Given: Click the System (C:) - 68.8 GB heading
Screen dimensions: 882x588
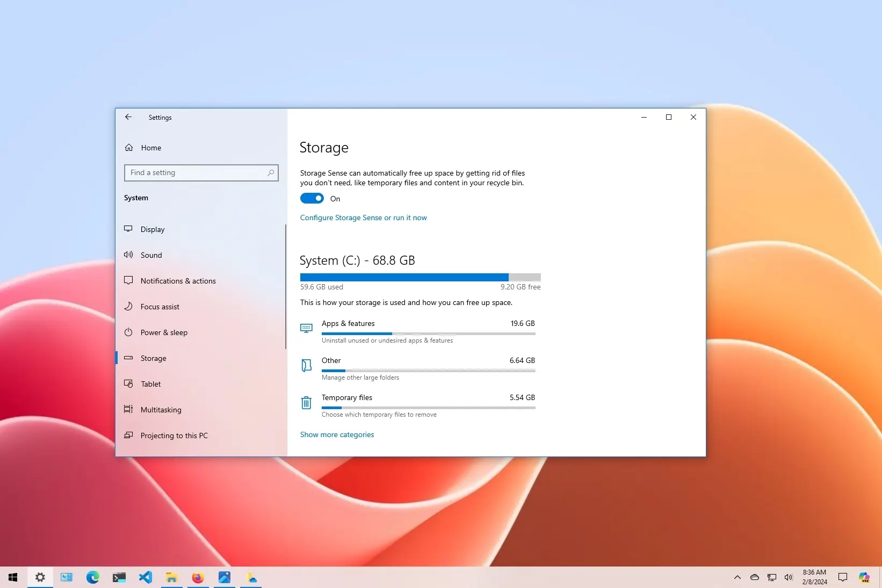Looking at the screenshot, I should (x=357, y=260).
